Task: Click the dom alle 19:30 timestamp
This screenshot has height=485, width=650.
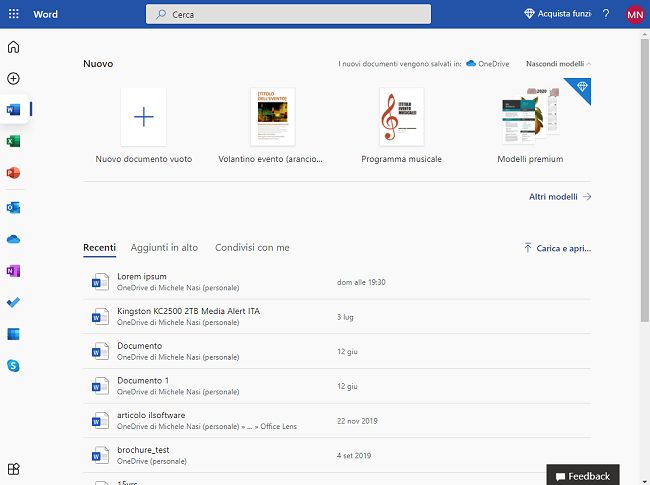Action: click(361, 282)
